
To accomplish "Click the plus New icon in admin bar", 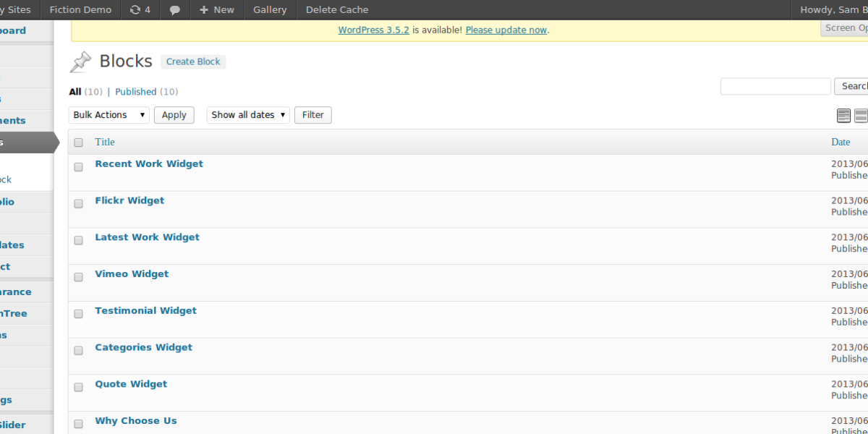I will coord(204,10).
